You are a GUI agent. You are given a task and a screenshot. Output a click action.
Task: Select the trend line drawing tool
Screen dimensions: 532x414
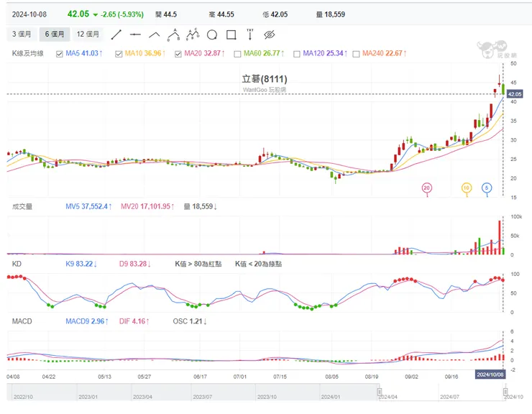(x=116, y=34)
